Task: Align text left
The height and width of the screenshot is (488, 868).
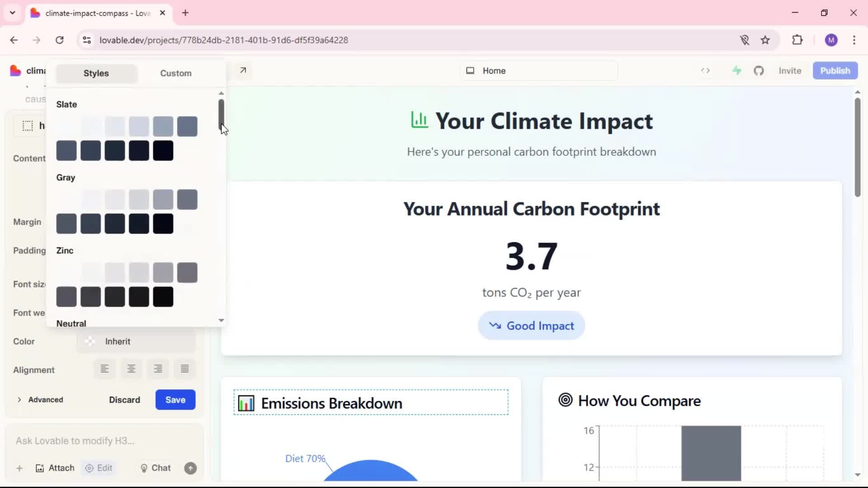Action: point(104,369)
